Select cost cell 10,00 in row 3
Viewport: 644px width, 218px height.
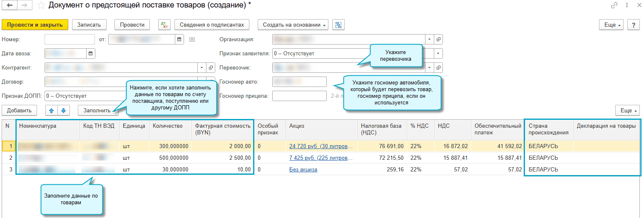coord(223,169)
